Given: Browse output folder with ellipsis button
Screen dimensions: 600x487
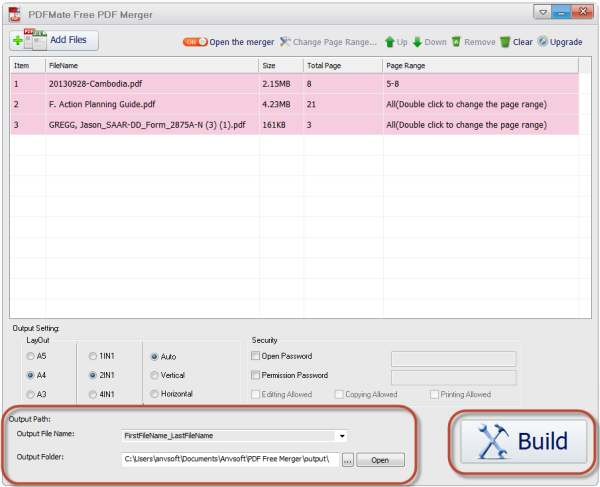Looking at the screenshot, I should click(x=347, y=460).
